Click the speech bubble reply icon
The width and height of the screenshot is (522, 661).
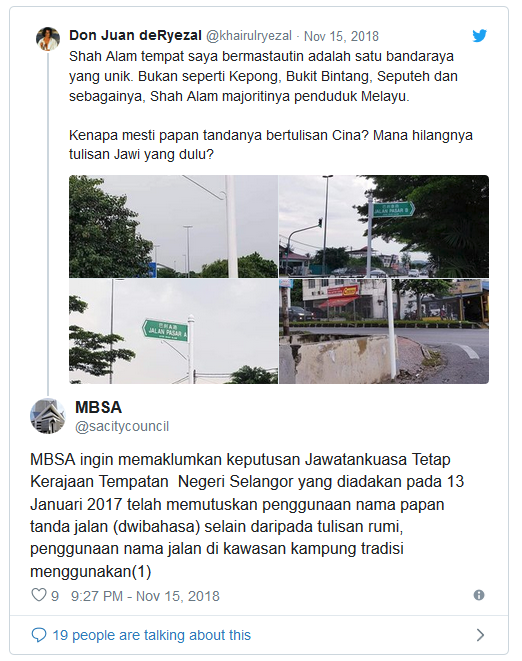(x=39, y=635)
